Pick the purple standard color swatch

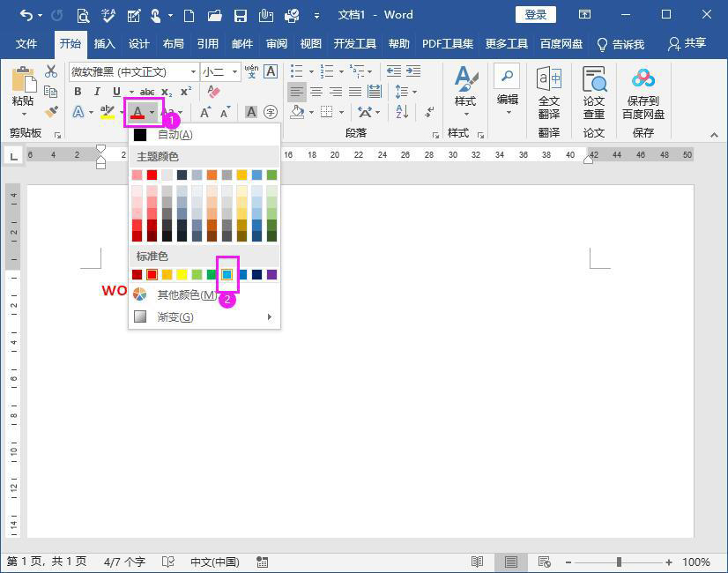[x=271, y=275]
